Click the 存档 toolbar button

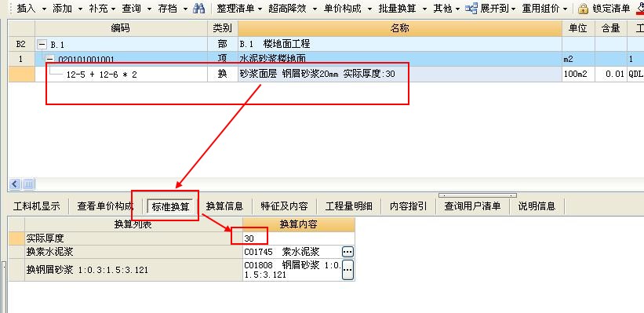click(x=168, y=8)
